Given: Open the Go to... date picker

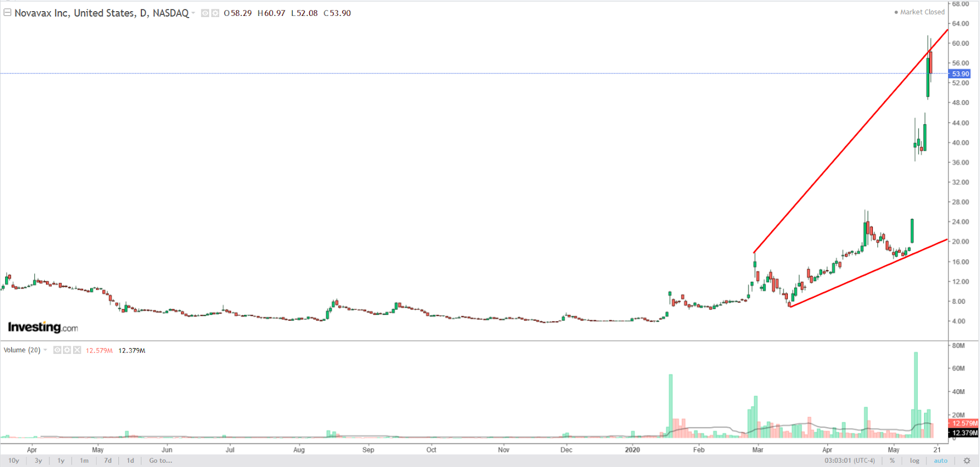Looking at the screenshot, I should pos(160,461).
